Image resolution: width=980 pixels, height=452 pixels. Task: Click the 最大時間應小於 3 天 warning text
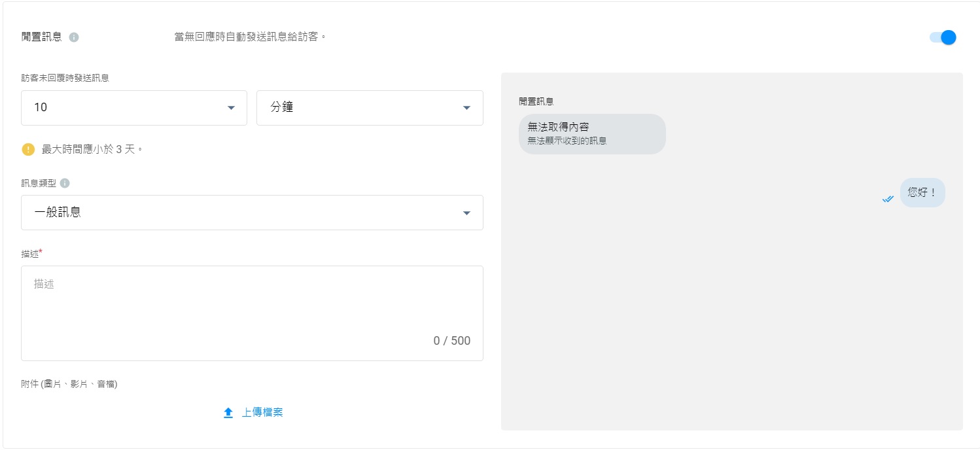[92, 149]
